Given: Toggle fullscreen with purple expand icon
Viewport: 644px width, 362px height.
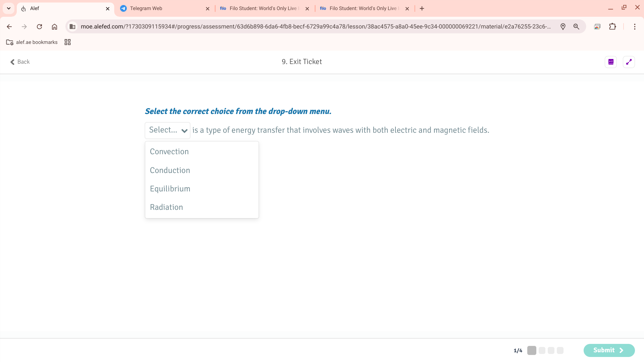Looking at the screenshot, I should [629, 62].
